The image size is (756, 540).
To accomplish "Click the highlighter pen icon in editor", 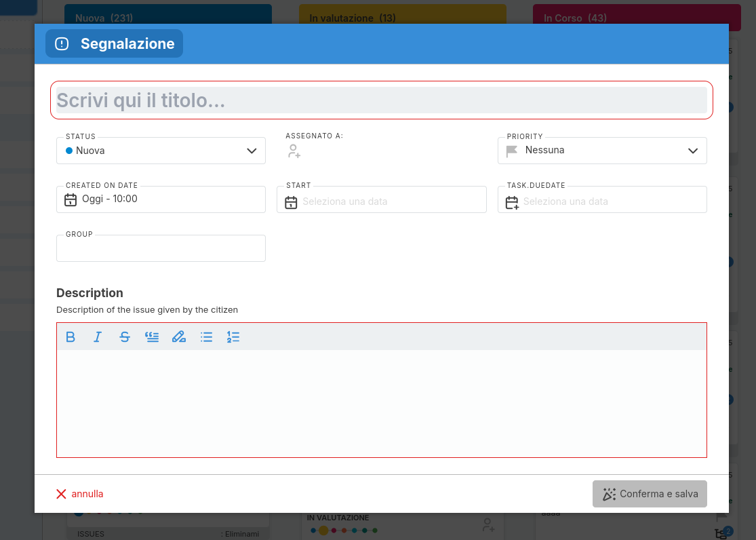I will pyautogui.click(x=179, y=336).
